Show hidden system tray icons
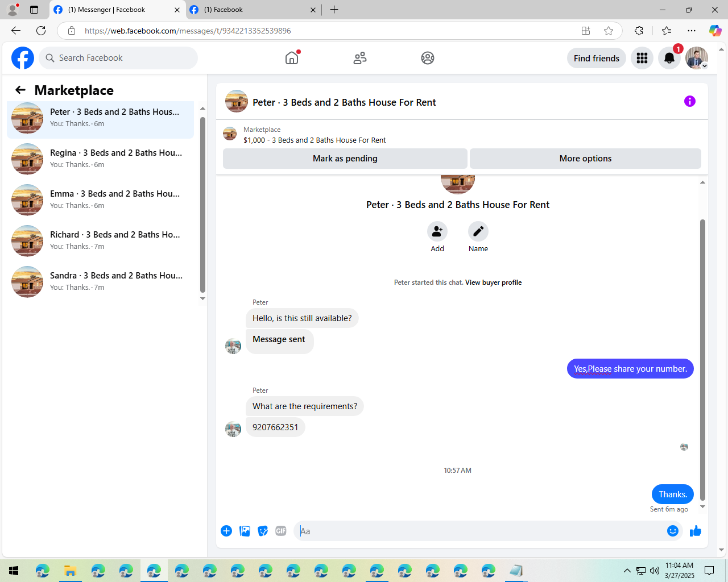728x582 pixels. (x=627, y=571)
